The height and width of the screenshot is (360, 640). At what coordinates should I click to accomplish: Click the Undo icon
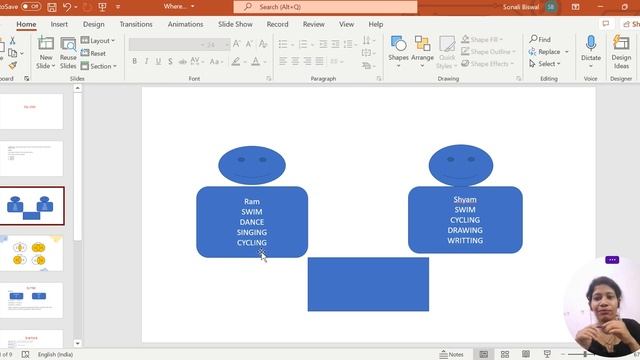click(x=67, y=7)
